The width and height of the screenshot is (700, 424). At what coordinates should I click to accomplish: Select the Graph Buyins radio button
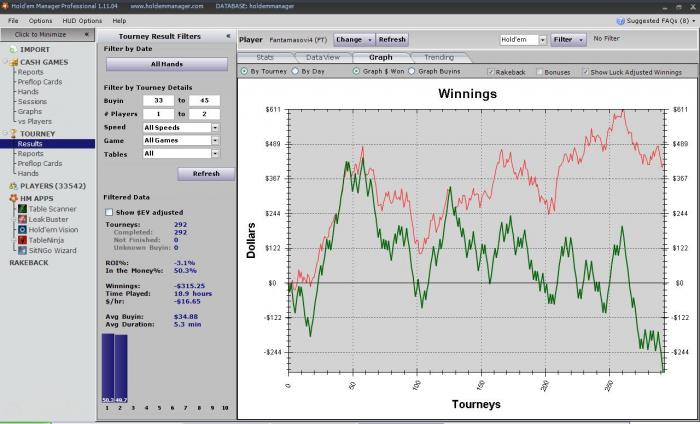coord(412,71)
